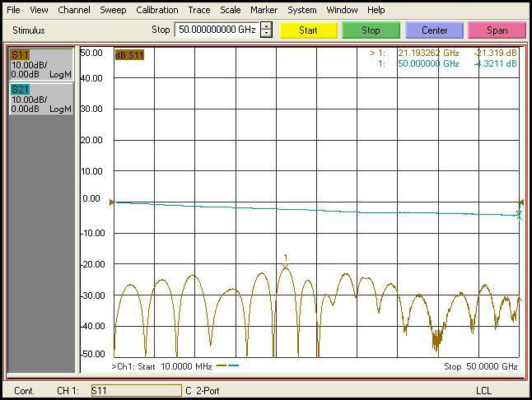The height and width of the screenshot is (400, 532).
Task: Decrease stop frequency with down arrow
Action: point(266,33)
